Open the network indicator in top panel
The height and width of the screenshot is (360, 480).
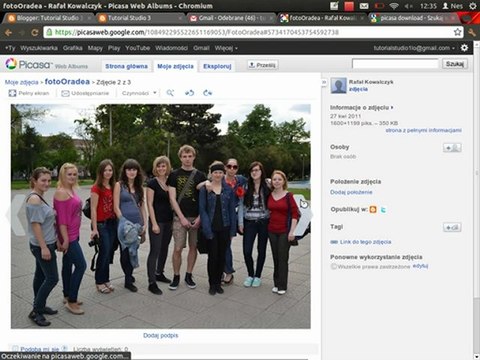[x=394, y=6]
